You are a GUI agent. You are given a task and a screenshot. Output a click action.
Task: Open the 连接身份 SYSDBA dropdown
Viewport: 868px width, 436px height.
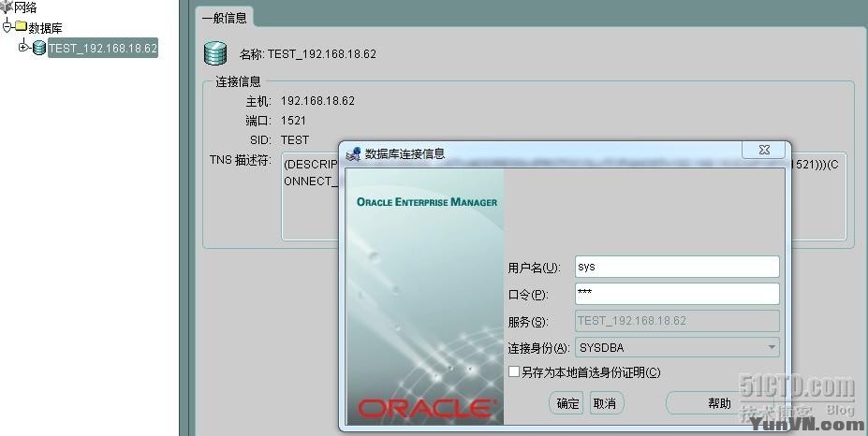772,347
